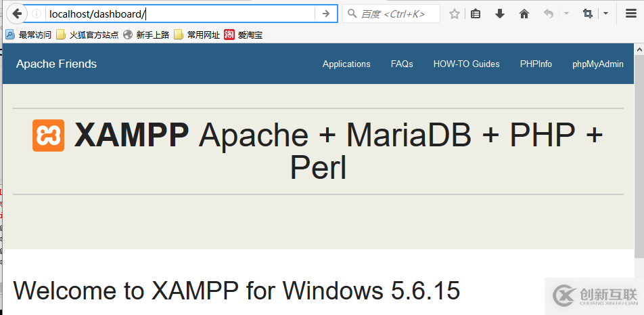Open the HOW-TO Guides link
The height and width of the screenshot is (315, 644).
point(466,64)
